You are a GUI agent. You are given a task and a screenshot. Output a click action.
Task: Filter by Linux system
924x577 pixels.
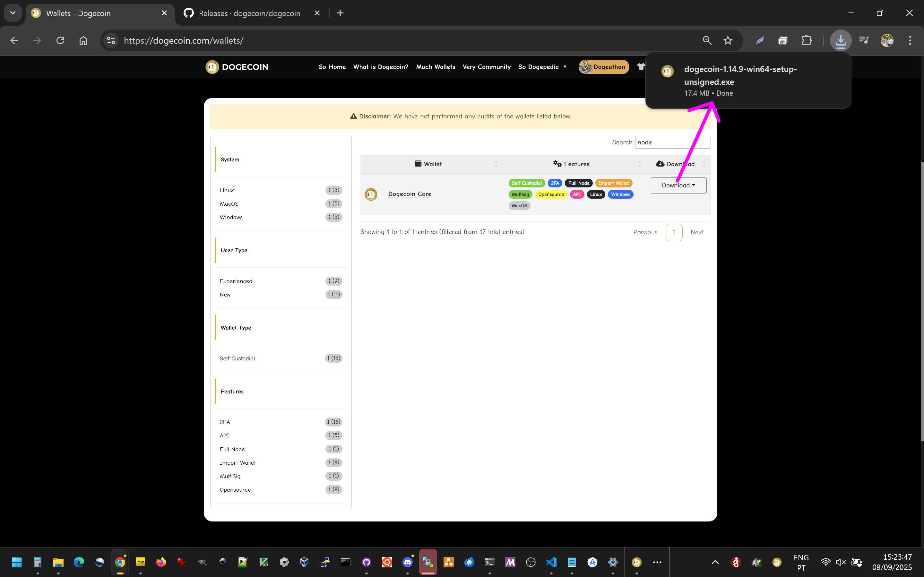tap(281, 190)
